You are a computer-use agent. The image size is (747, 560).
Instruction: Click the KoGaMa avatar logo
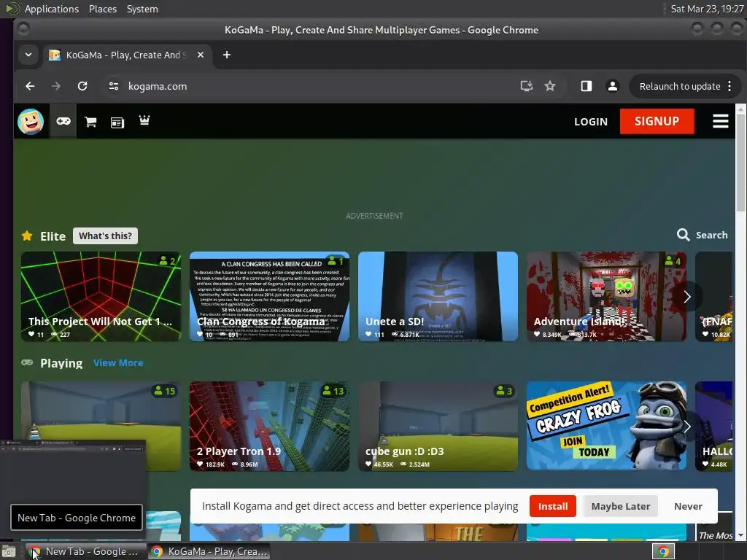(31, 122)
